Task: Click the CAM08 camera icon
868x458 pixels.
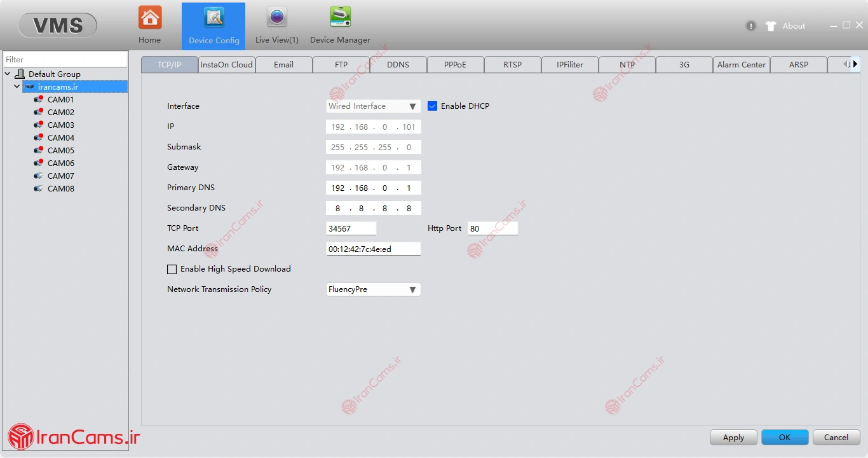Action: (x=39, y=188)
